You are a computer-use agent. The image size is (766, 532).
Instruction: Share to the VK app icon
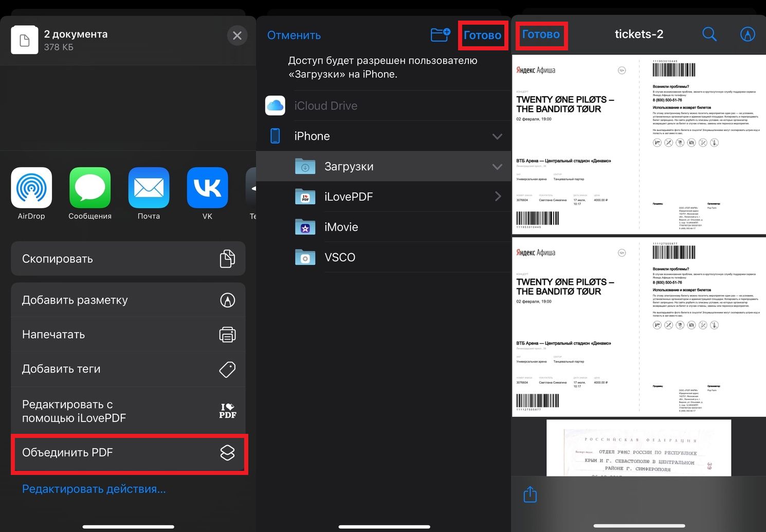click(207, 188)
